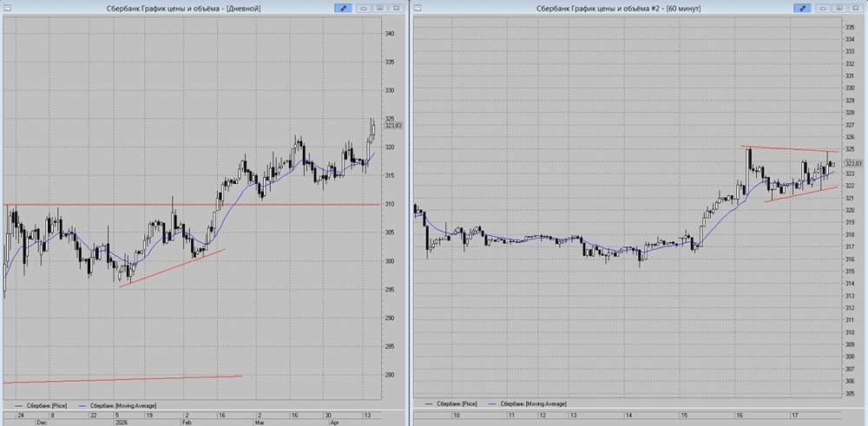This screenshot has height=426, width=868.
Task: Click the title 'Сбербанк График цены и объёма - [Дневной]'
Action: tap(183, 9)
